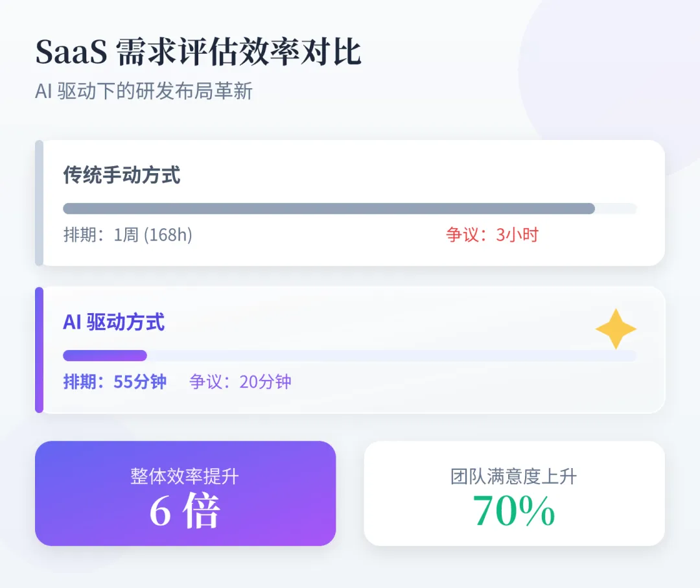Click the gray accent bar on traditional card
Viewport: 700px width, 588px height.
pos(40,203)
